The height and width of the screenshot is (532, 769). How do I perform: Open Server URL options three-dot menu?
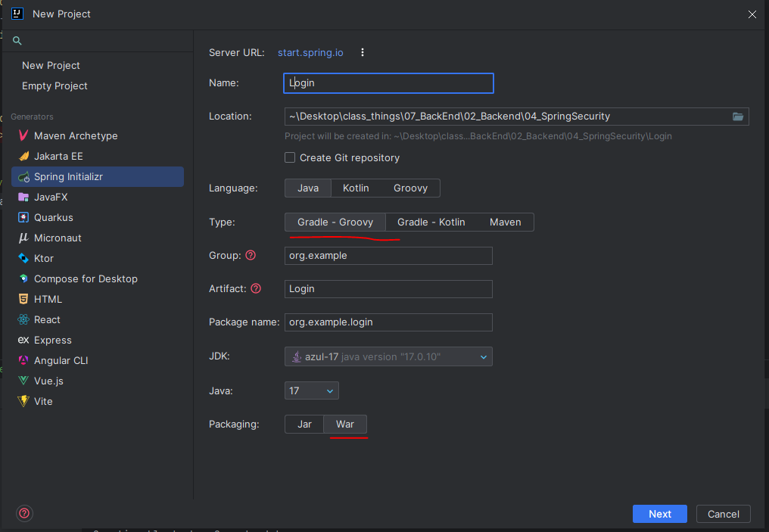(x=363, y=52)
